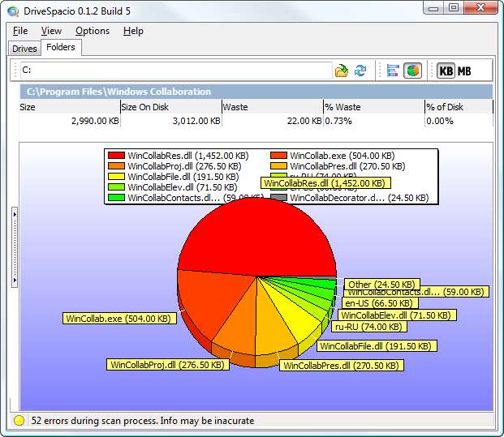Open the Help menu
Screen dimensions: 504x437
pyautogui.click(x=133, y=31)
